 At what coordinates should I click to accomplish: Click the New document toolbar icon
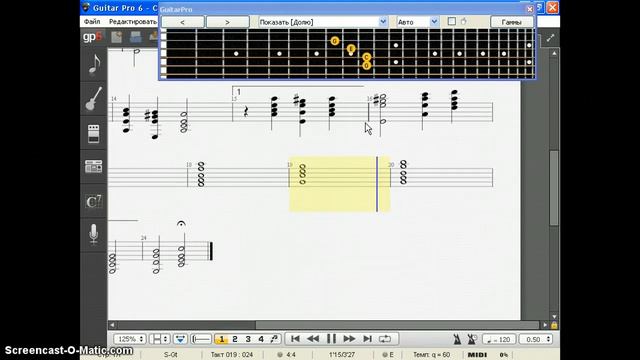tap(117, 38)
